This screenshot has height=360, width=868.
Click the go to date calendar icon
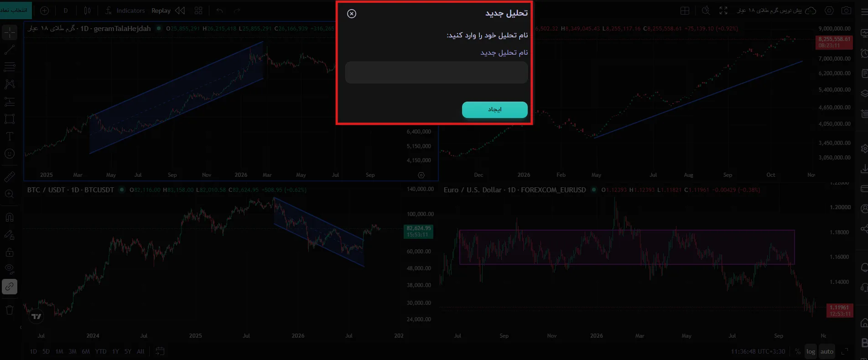click(x=160, y=351)
